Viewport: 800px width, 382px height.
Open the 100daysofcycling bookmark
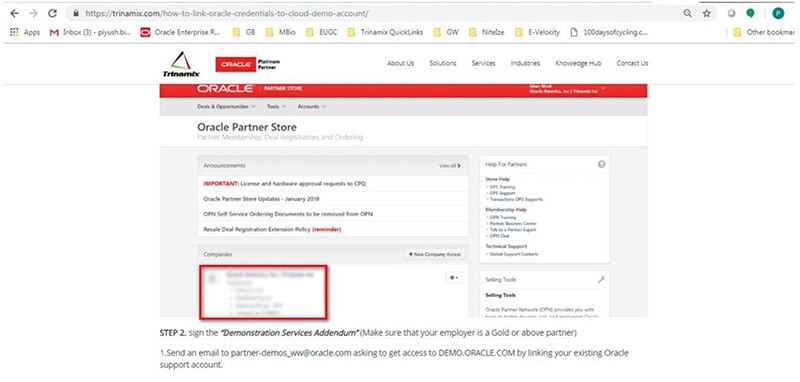609,32
